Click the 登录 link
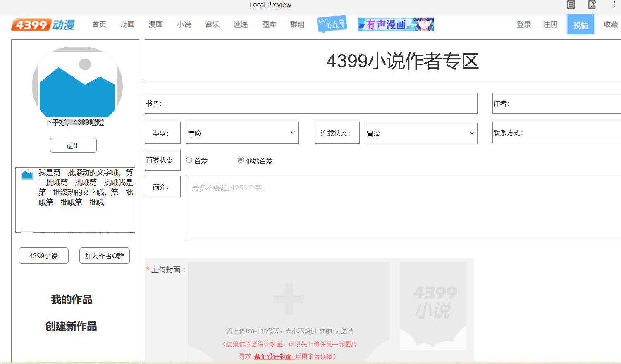 (x=524, y=24)
